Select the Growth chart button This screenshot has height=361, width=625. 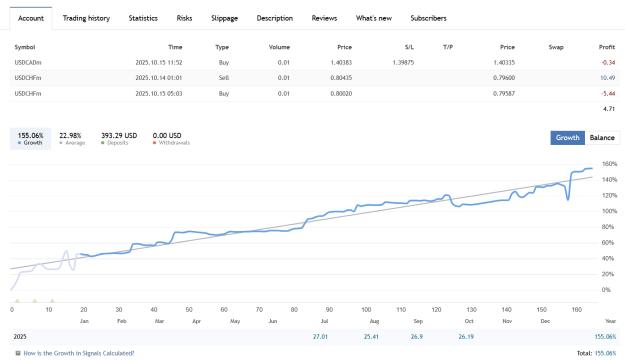(568, 138)
